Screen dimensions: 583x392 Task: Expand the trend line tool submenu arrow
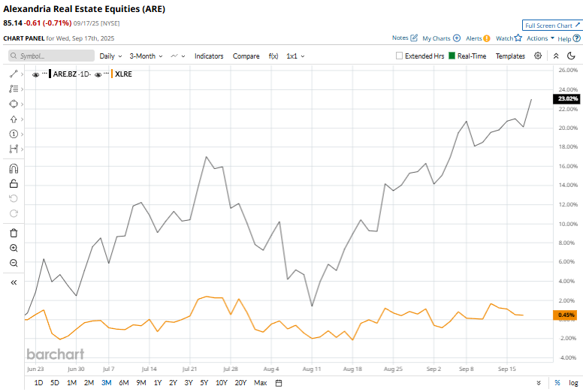point(22,74)
